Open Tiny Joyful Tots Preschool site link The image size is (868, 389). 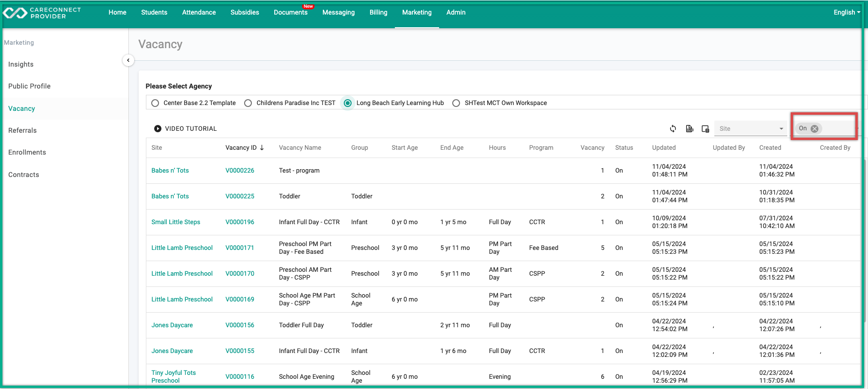point(174,377)
